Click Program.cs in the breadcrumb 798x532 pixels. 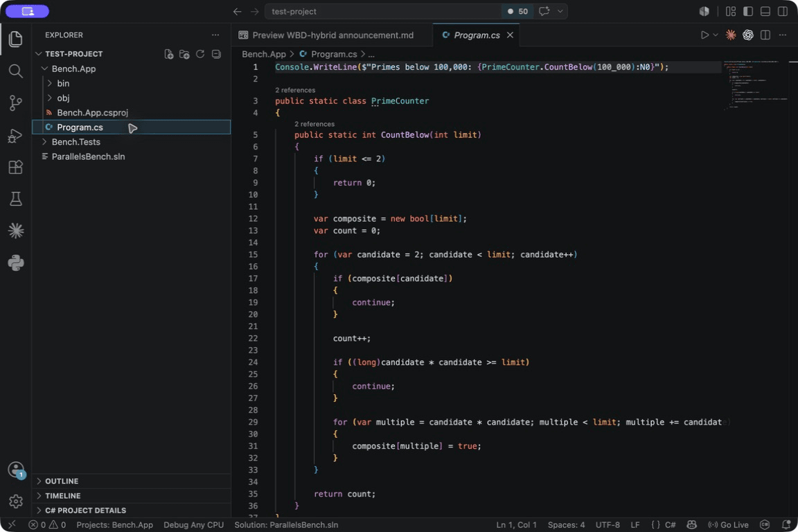pos(334,54)
